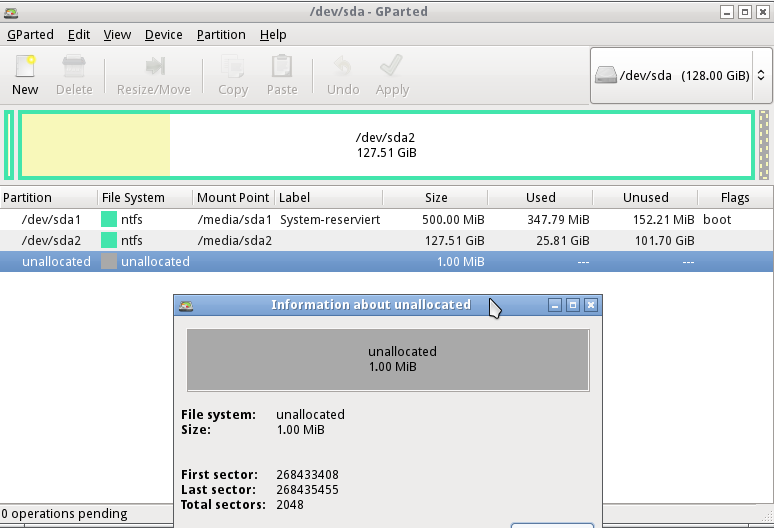Screen dimensions: 774x528
Task: Select the /dev/sda1 partition row
Action: [387, 219]
